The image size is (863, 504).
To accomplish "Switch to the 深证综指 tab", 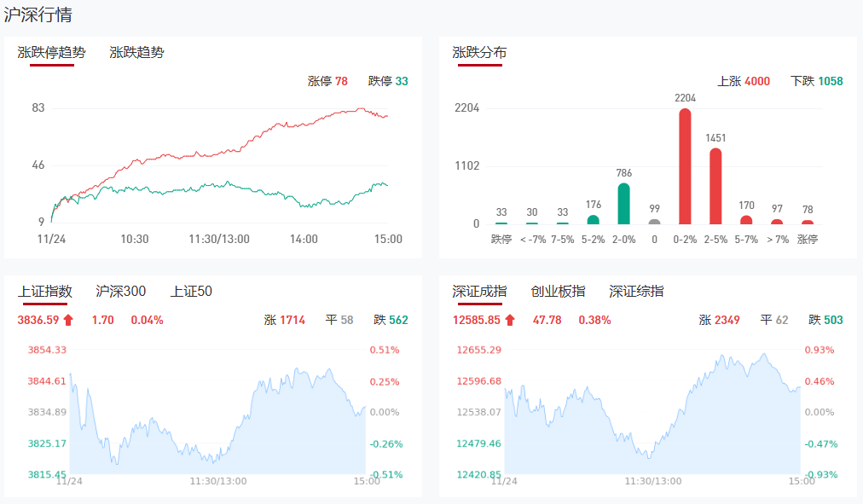I will (636, 291).
